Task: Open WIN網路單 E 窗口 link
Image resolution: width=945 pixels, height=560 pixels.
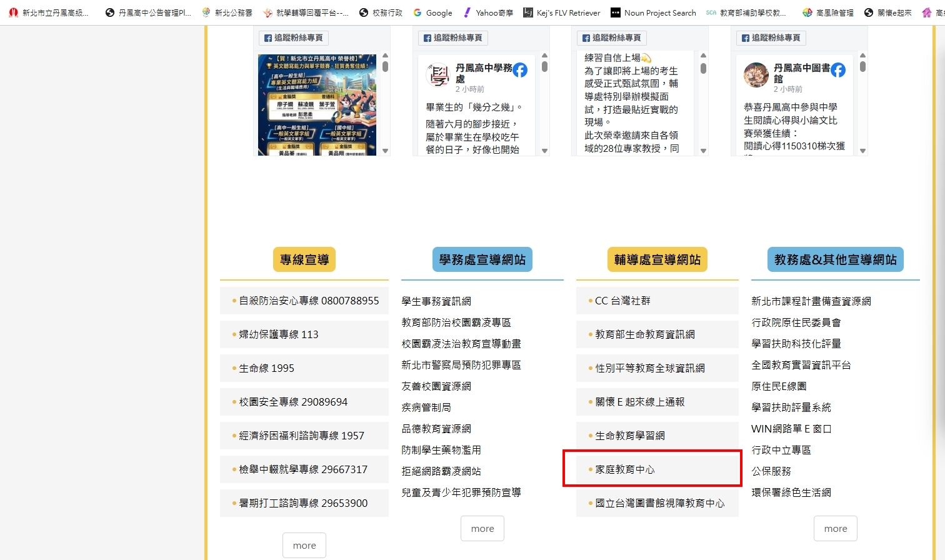Action: pyautogui.click(x=791, y=429)
